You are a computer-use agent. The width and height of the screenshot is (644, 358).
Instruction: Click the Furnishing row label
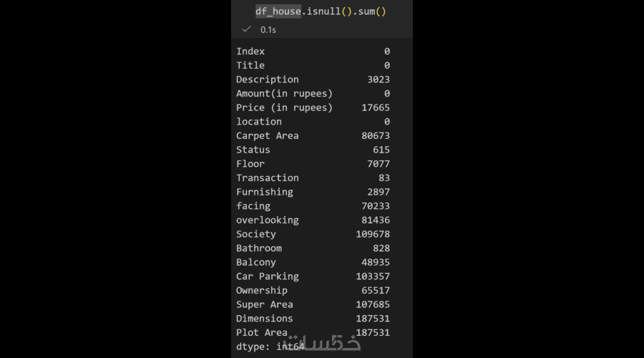(265, 192)
